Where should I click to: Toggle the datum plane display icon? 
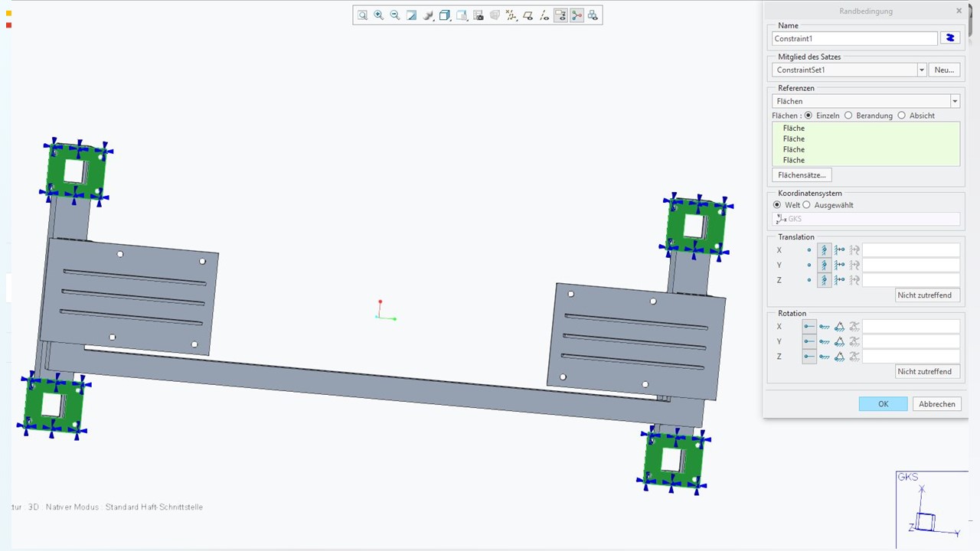528,15
